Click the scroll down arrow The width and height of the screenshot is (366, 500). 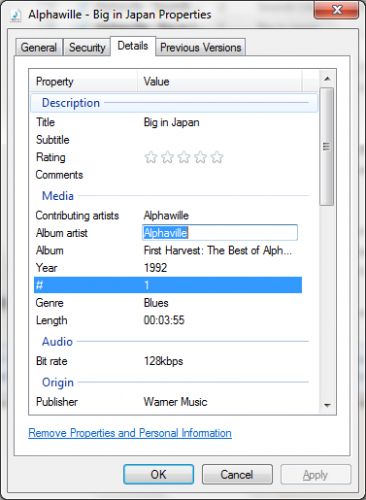tap(327, 405)
